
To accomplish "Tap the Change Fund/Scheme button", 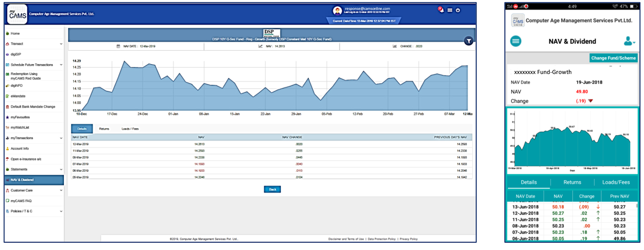I will tap(613, 58).
